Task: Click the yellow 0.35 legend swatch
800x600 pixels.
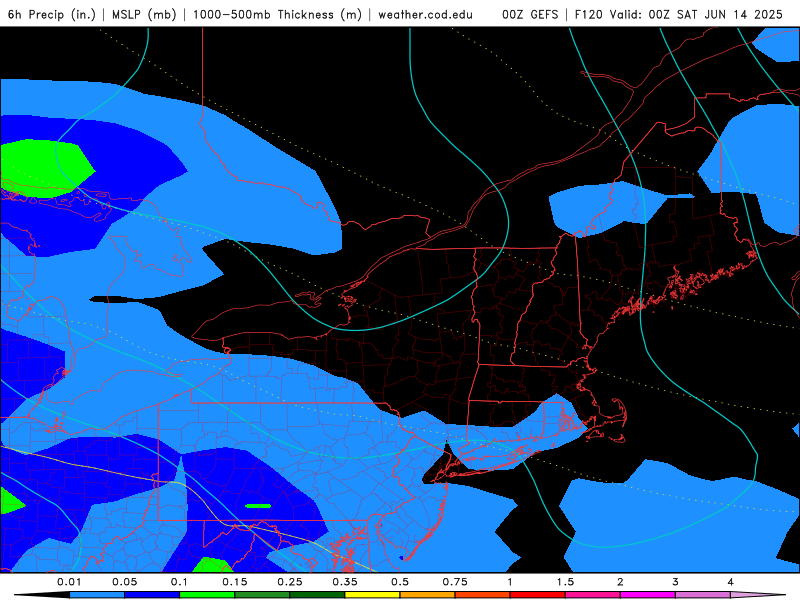Action: point(372,595)
